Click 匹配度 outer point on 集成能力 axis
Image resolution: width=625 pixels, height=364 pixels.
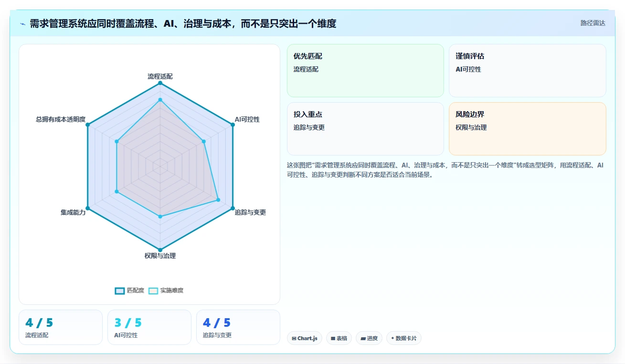(x=87, y=208)
